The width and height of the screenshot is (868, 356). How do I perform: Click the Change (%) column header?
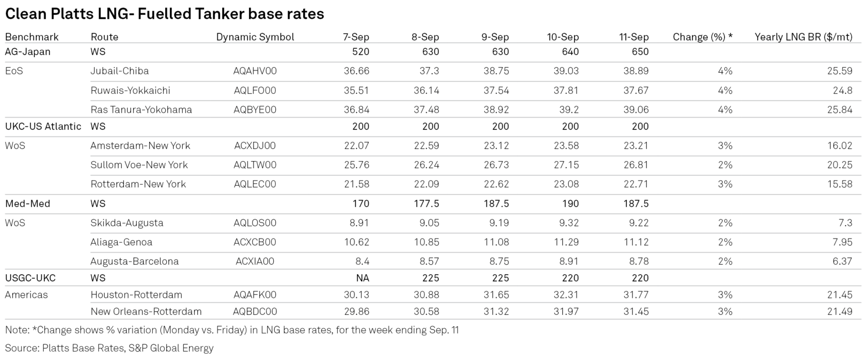pyautogui.click(x=702, y=37)
